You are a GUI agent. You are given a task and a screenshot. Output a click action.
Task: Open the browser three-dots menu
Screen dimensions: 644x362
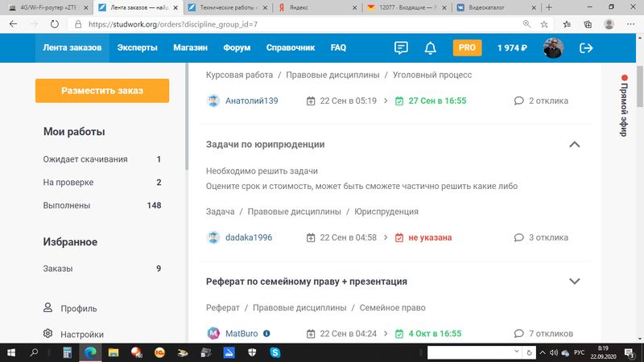coord(630,24)
